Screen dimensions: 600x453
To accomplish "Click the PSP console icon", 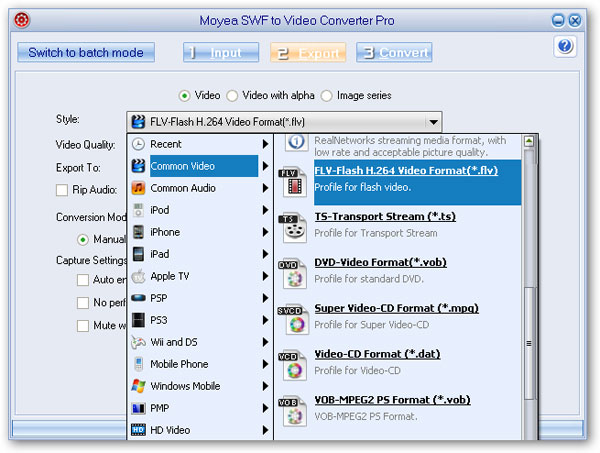I will point(138,298).
